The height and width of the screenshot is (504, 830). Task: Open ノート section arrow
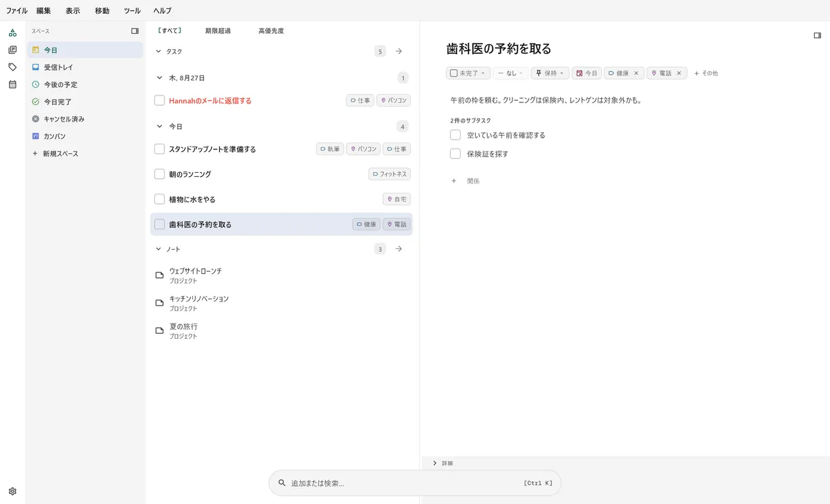[x=398, y=249]
